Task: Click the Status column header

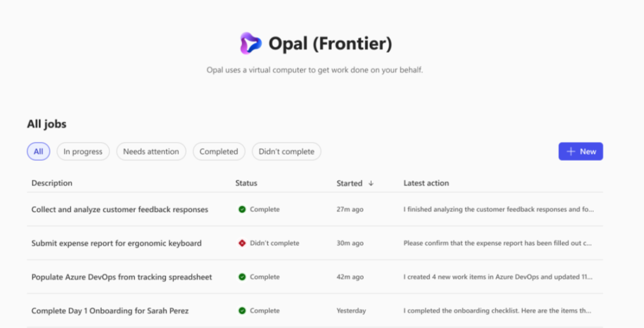Action: (x=247, y=183)
